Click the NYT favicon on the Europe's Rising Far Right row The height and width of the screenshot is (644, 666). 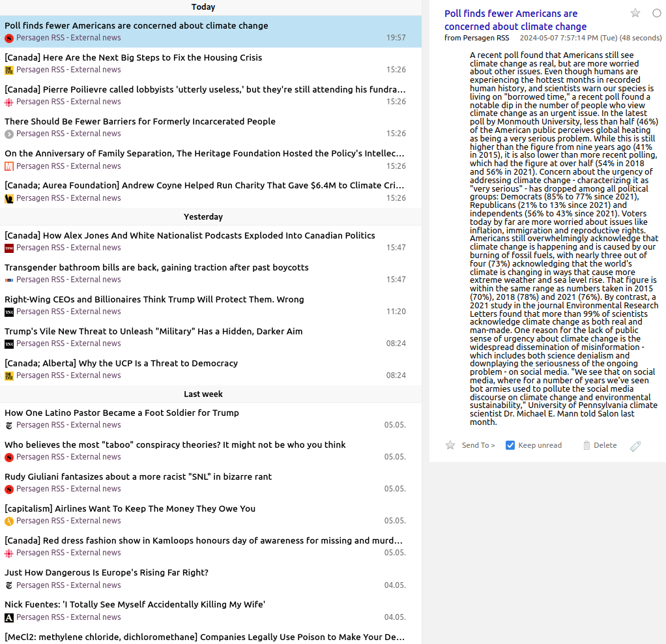(9, 585)
